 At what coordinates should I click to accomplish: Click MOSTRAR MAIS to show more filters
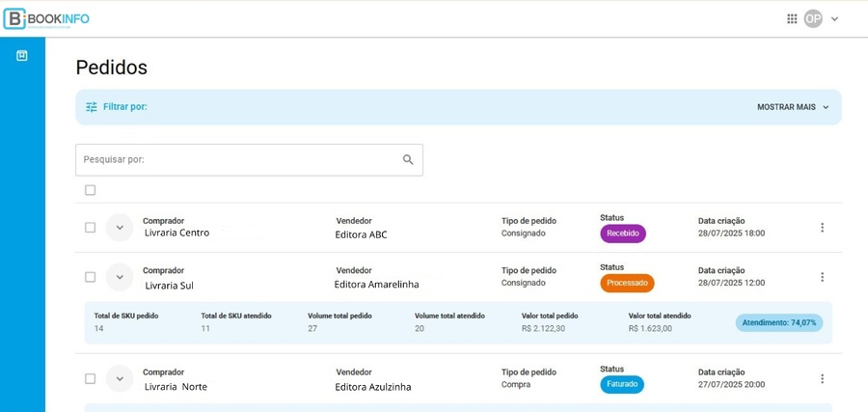[793, 107]
